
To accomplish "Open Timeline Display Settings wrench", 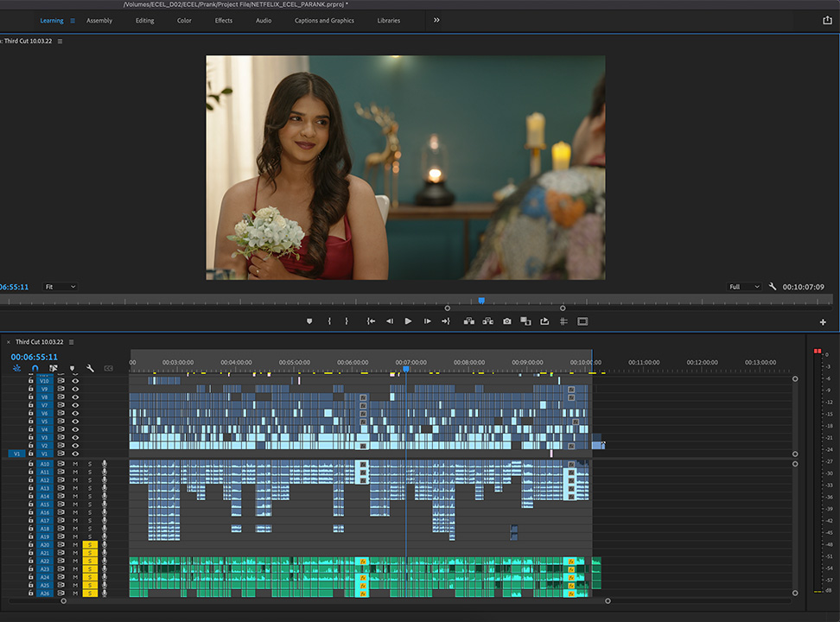I will (x=90, y=368).
